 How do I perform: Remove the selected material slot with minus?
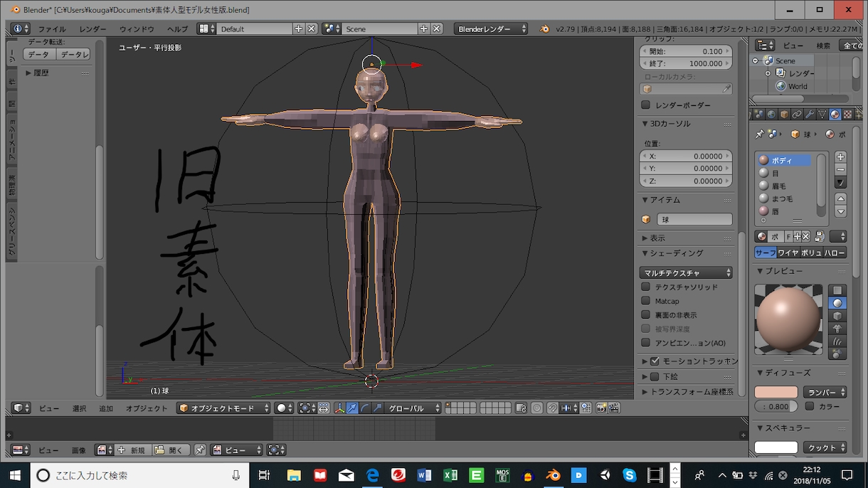(x=840, y=170)
